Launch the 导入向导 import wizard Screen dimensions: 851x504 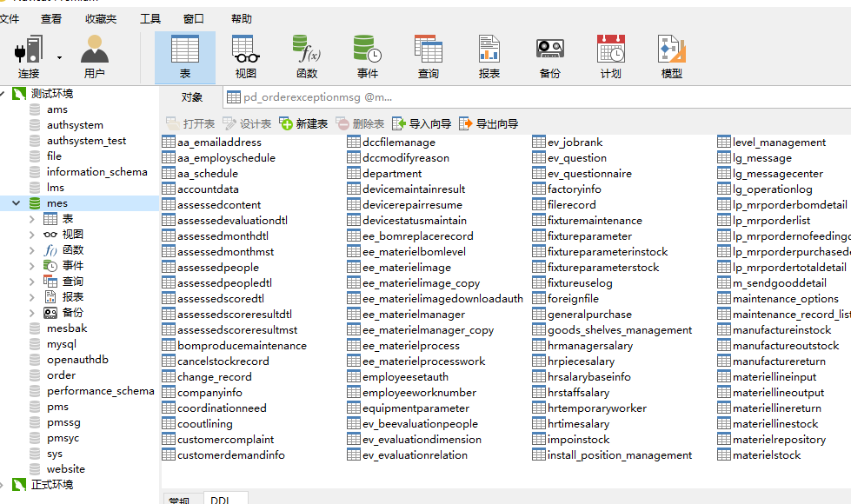tap(422, 123)
